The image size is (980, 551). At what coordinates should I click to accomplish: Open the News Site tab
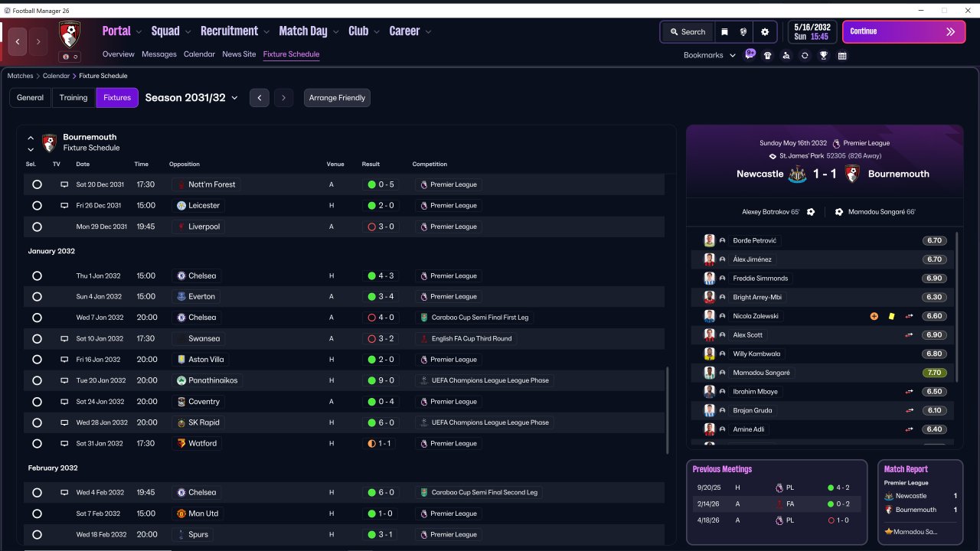pyautogui.click(x=239, y=54)
